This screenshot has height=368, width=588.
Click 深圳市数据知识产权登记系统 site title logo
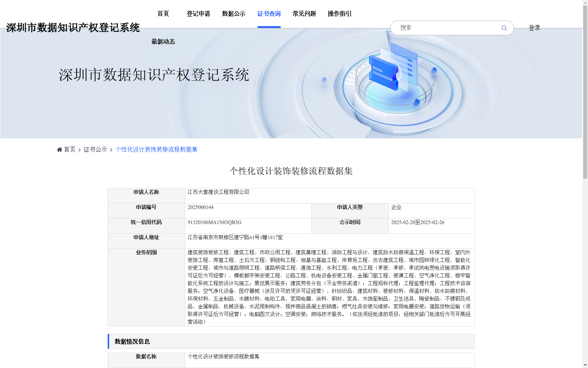73,28
